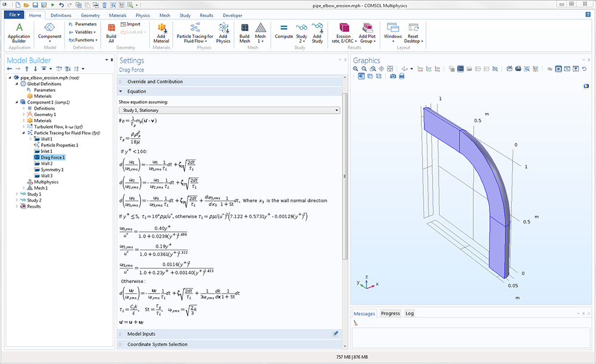This screenshot has width=596, height=364.
Task: Take a snapshot with the camera icon
Action: point(393,76)
